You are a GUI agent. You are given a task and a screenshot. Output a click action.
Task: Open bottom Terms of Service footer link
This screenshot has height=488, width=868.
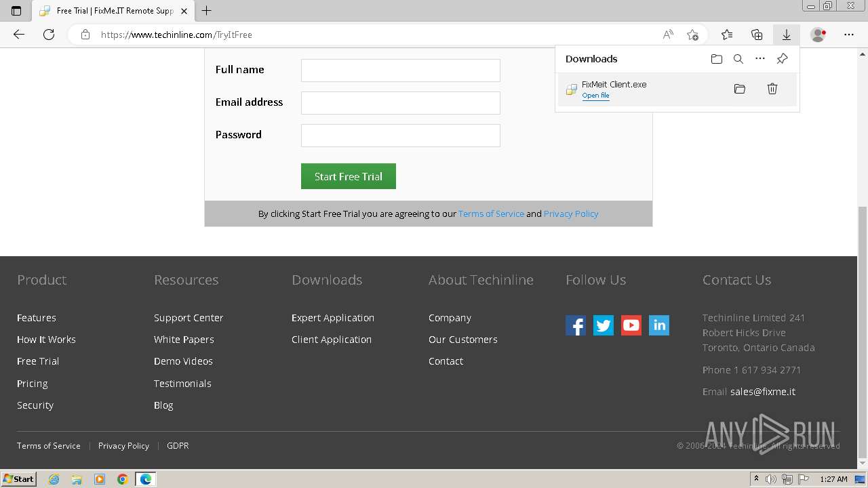[x=49, y=446]
